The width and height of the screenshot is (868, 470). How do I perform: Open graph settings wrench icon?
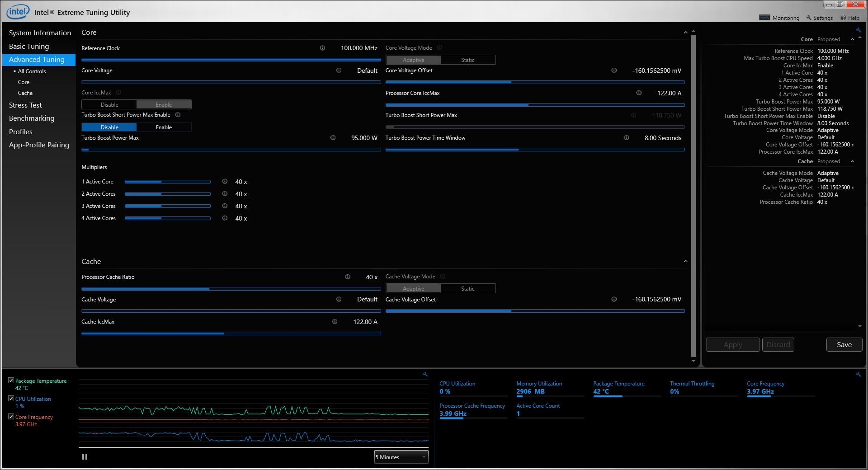click(425, 374)
